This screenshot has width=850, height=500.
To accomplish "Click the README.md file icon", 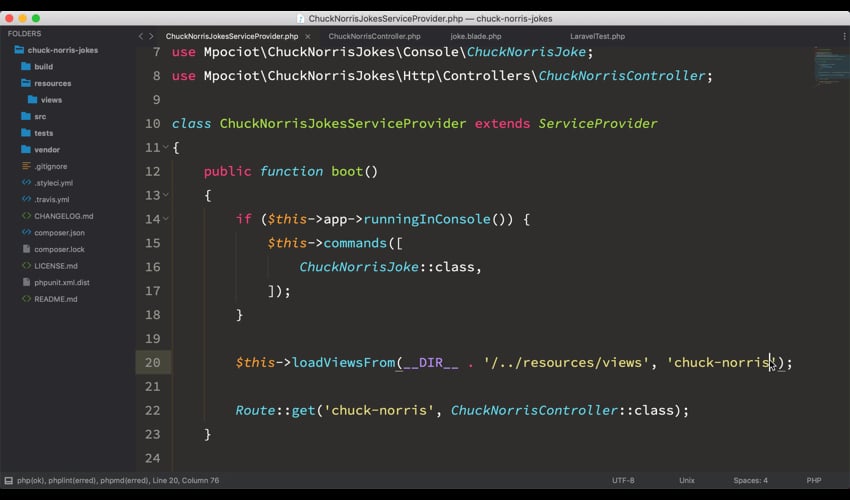I will pyautogui.click(x=26, y=299).
